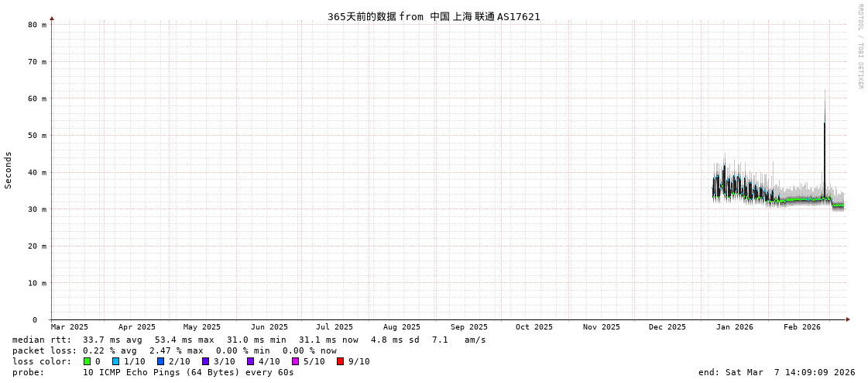
Task: Select the red 9/10 loss swatch
Action: click(341, 361)
